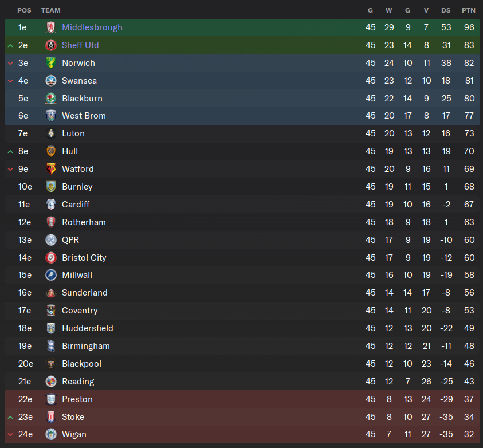Viewport: 483px width, 448px height.
Task: Click the Watford club badge
Action: tap(51, 169)
